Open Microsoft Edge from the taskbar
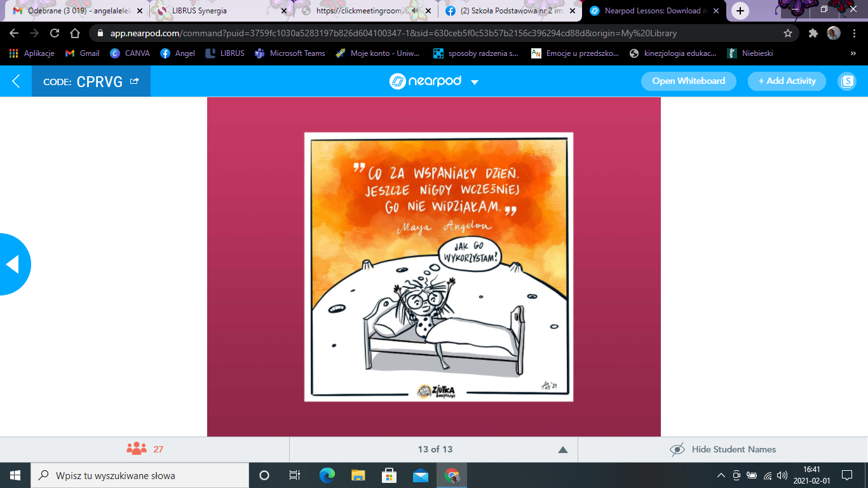Viewport: 868px width, 488px height. pyautogui.click(x=327, y=475)
